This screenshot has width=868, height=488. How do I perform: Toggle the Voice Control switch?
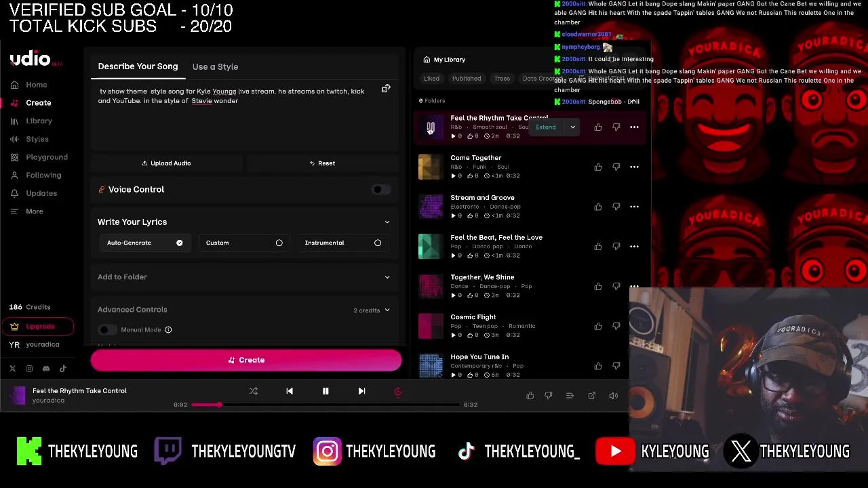click(x=382, y=190)
